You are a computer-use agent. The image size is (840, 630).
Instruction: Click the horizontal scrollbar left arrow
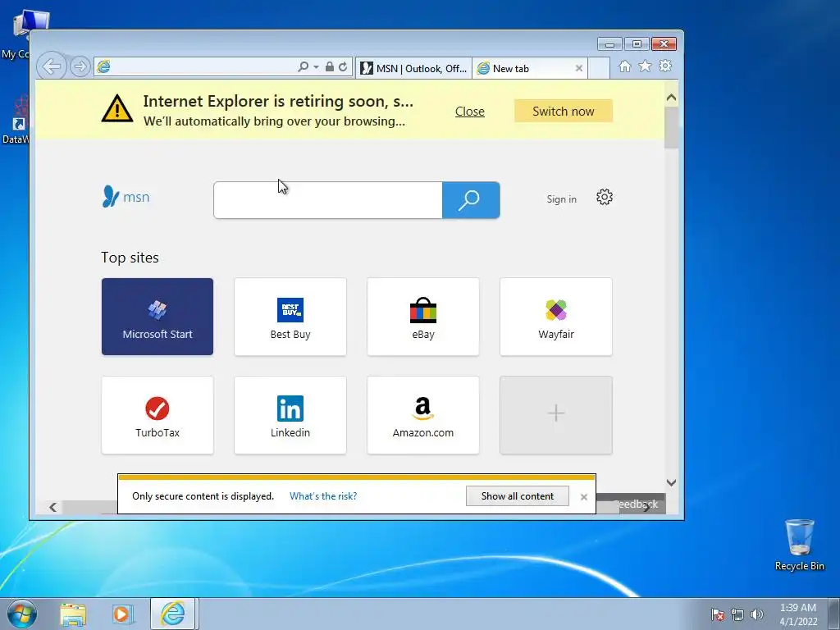pos(52,507)
